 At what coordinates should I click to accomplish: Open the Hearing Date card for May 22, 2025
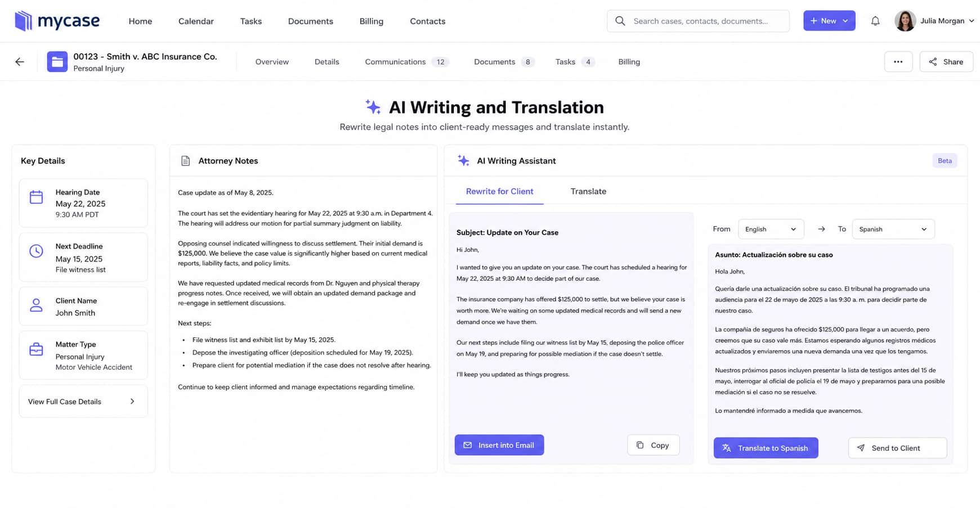click(83, 203)
